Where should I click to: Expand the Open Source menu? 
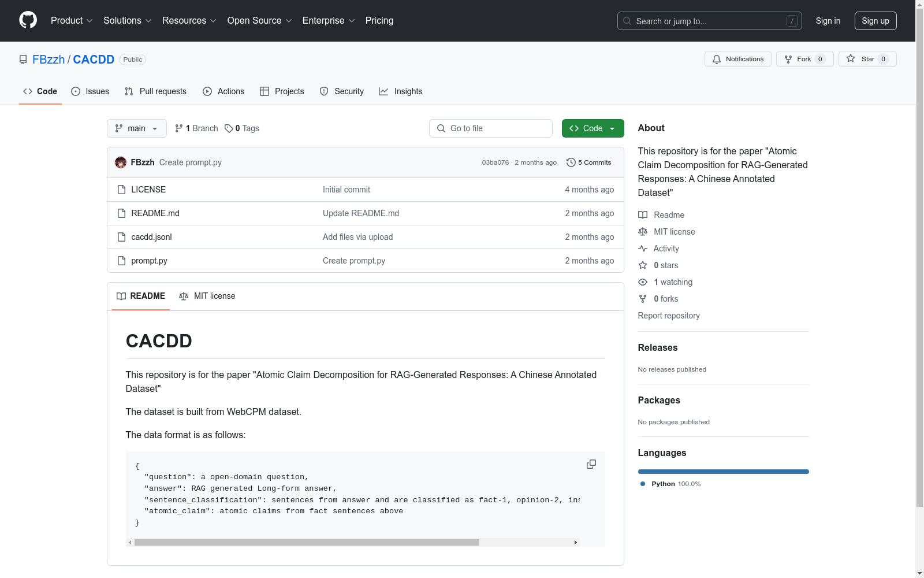(x=260, y=21)
